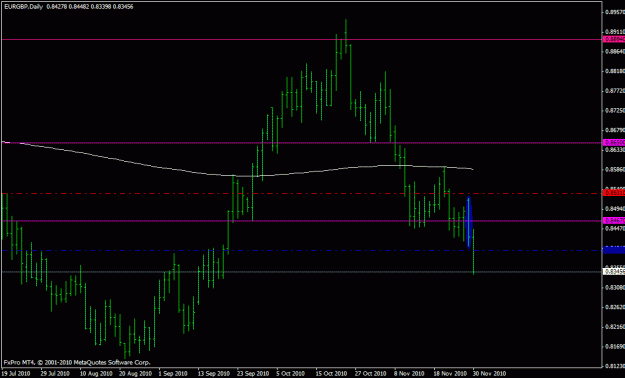The height and width of the screenshot is (378, 625).
Task: Click the OHLC values 0.84278 0.84482 0.83398 0.83456
Action: pos(90,7)
